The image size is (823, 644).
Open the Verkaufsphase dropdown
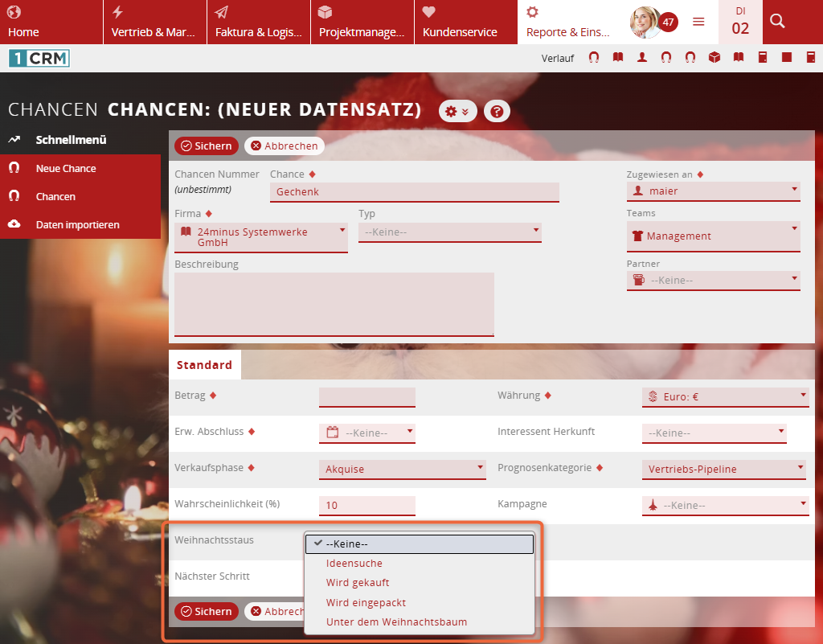[402, 469]
